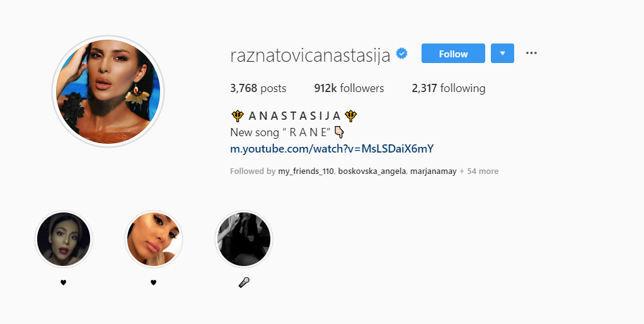Click the microphone icon under third highlight
This screenshot has width=644, height=324.
(x=244, y=282)
